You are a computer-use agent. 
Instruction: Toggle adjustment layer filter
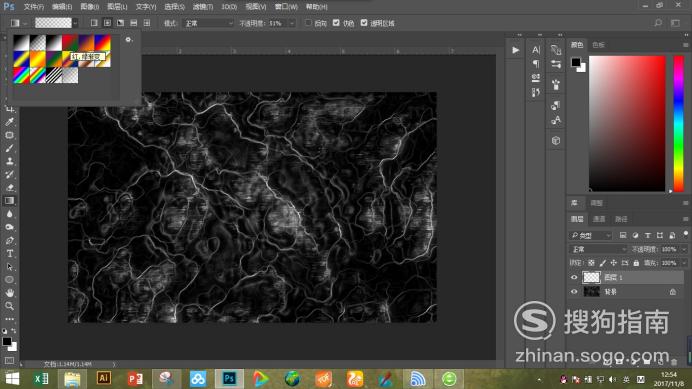pyautogui.click(x=635, y=235)
